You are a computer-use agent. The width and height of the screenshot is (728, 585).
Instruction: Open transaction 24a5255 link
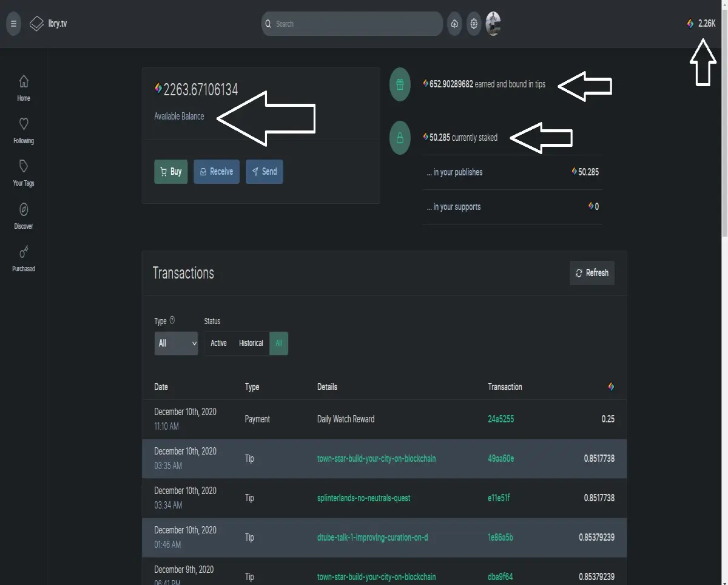500,419
